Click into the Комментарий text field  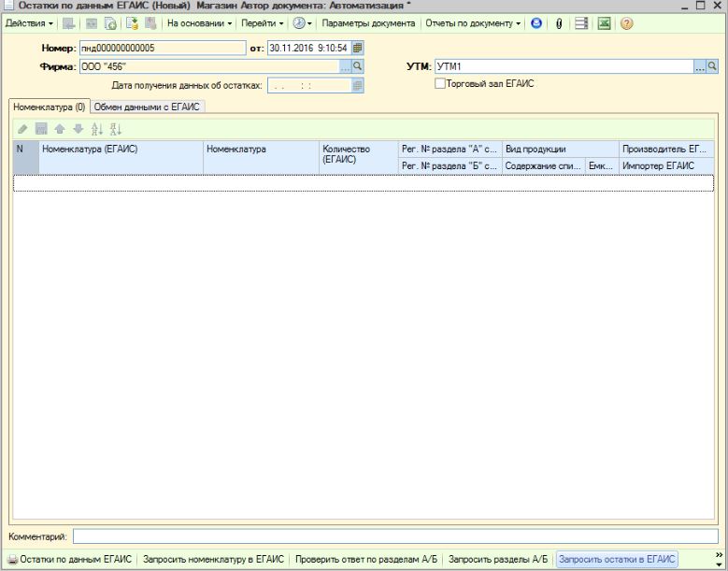394,536
